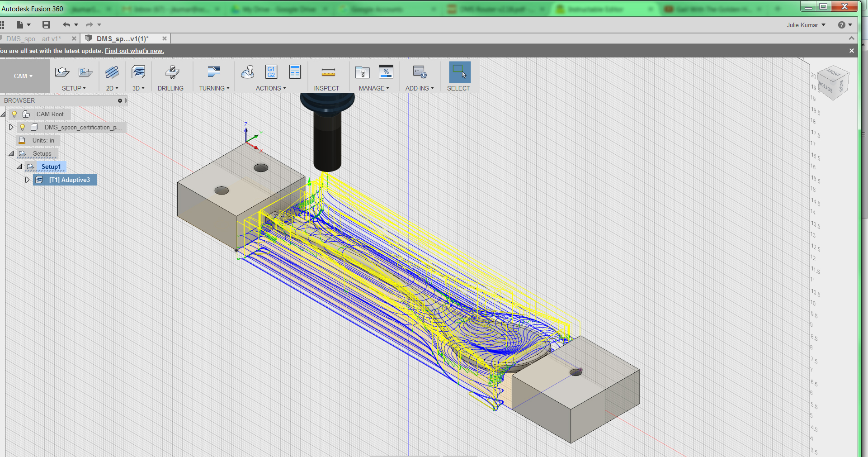The image size is (868, 457).
Task: Open the Julie Kumar account dropdown
Action: point(806,25)
